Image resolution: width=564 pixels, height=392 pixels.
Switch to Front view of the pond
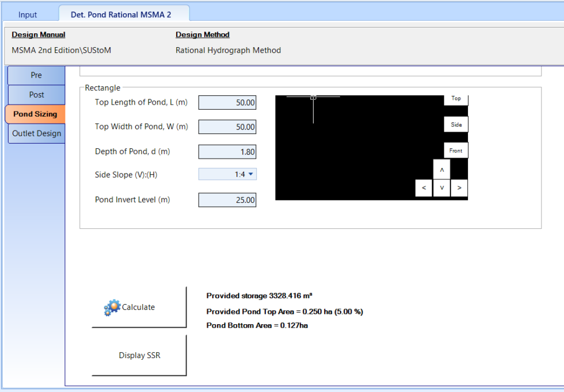click(x=456, y=150)
